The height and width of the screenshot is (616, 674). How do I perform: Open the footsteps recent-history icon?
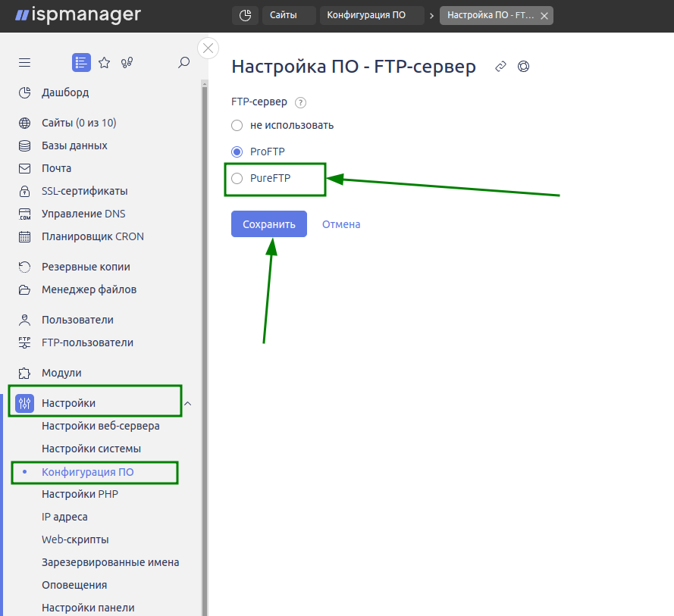tap(127, 63)
